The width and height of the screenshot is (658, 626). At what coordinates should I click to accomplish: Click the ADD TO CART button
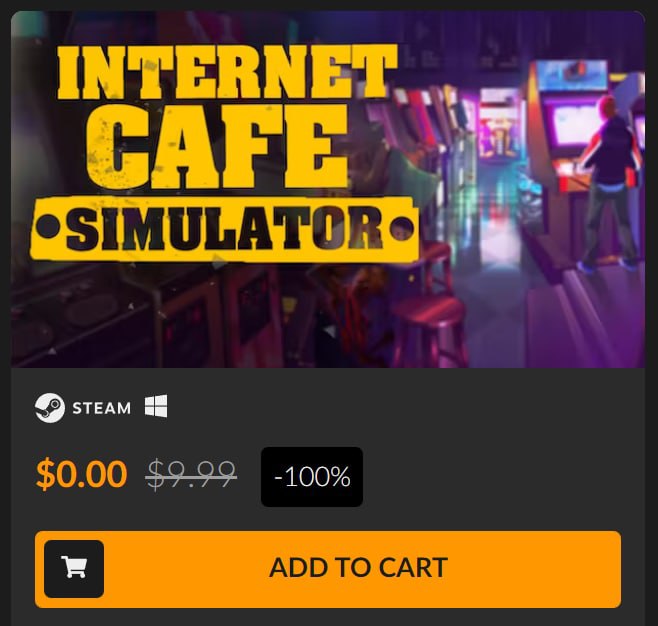tap(328, 569)
